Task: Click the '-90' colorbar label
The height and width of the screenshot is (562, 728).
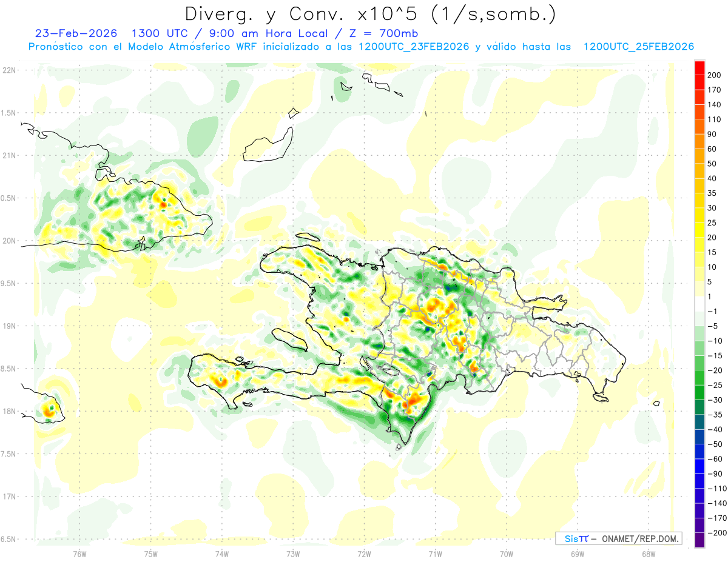Action: pos(716,474)
